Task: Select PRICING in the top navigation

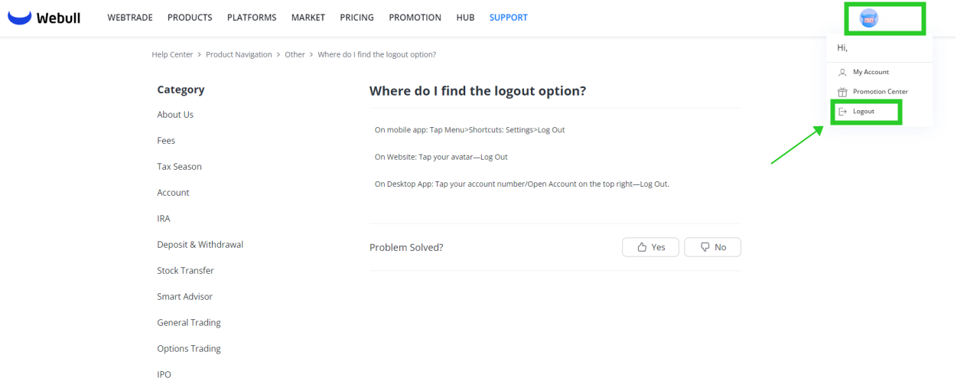Action: click(357, 18)
